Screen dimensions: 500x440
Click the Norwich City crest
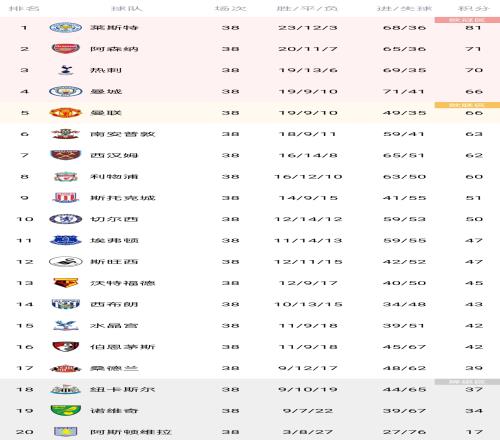(x=66, y=411)
